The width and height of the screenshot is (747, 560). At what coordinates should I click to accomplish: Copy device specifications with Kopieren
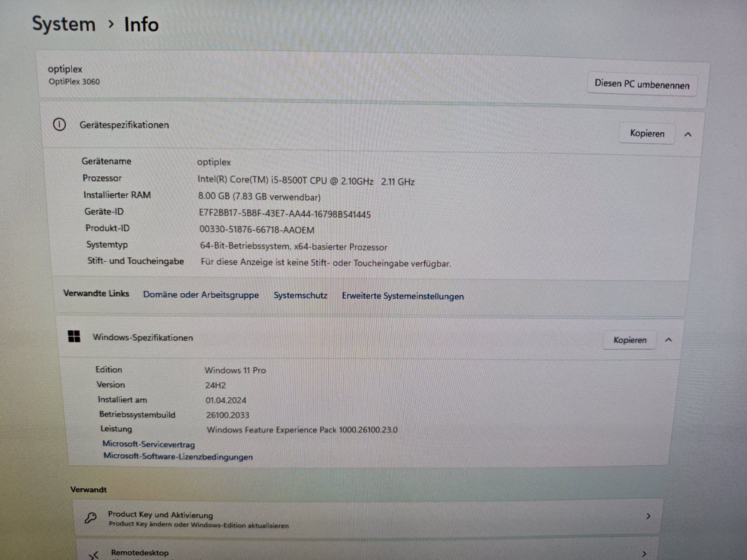[647, 133]
